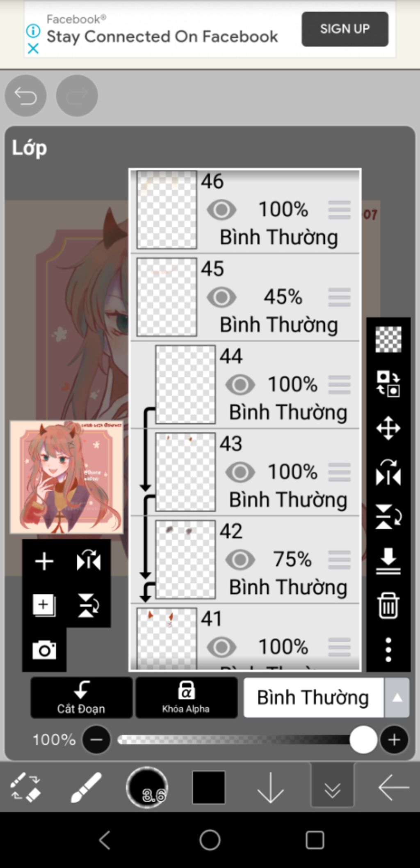Screen dimensions: 420x868
Task: Select the brush tool in bottom toolbar
Action: [86, 787]
